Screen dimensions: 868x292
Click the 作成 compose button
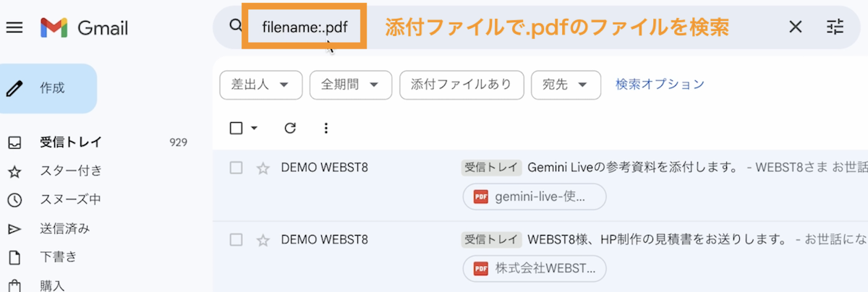click(48, 88)
